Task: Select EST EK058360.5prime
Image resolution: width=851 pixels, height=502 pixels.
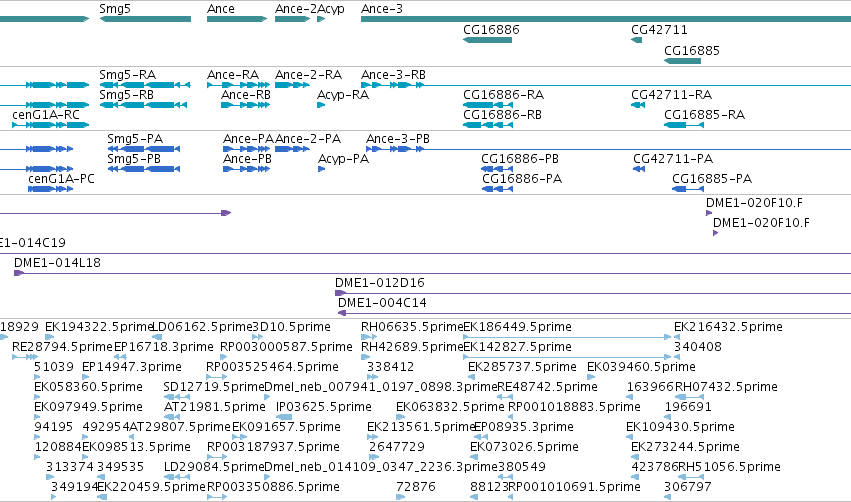Action: tap(88, 387)
